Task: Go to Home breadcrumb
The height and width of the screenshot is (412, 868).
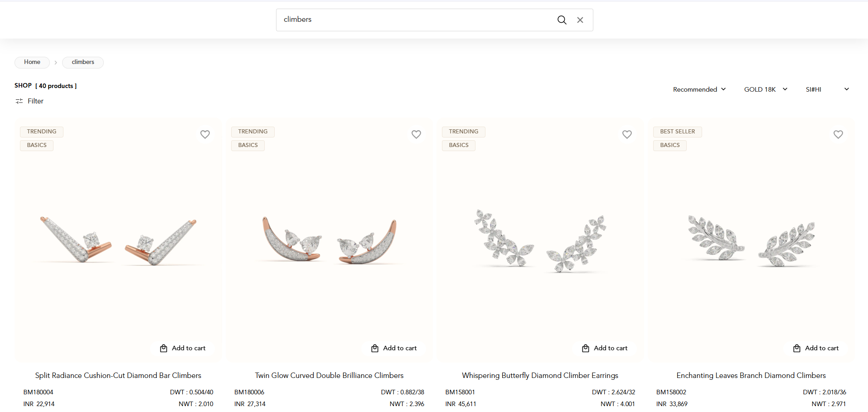Action: click(32, 62)
